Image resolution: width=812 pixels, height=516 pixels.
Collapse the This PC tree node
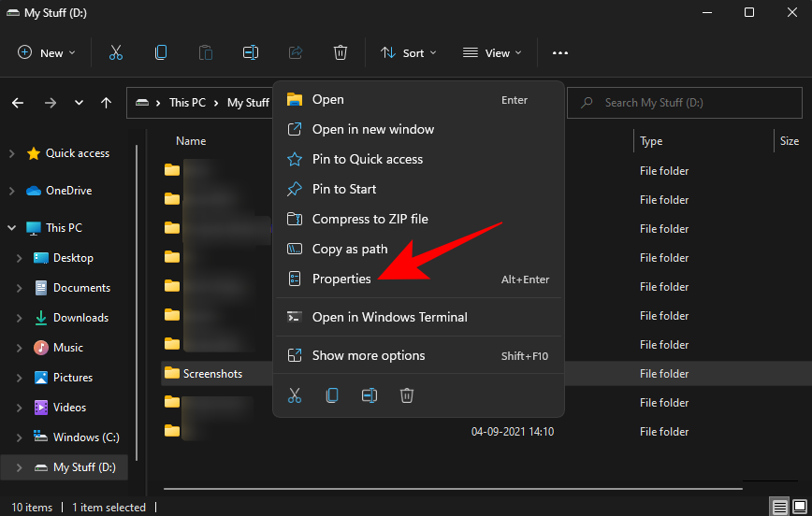12,228
